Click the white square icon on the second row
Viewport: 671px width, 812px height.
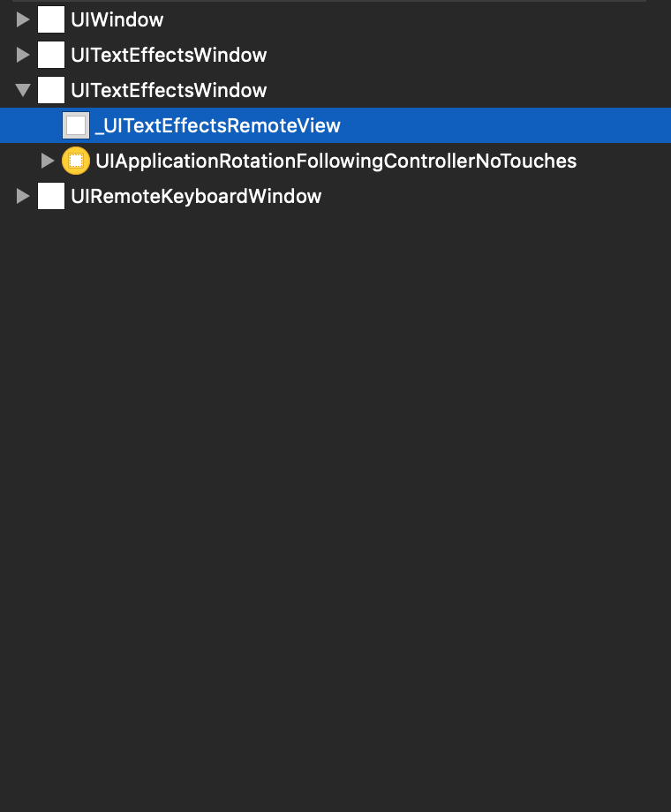tap(51, 54)
